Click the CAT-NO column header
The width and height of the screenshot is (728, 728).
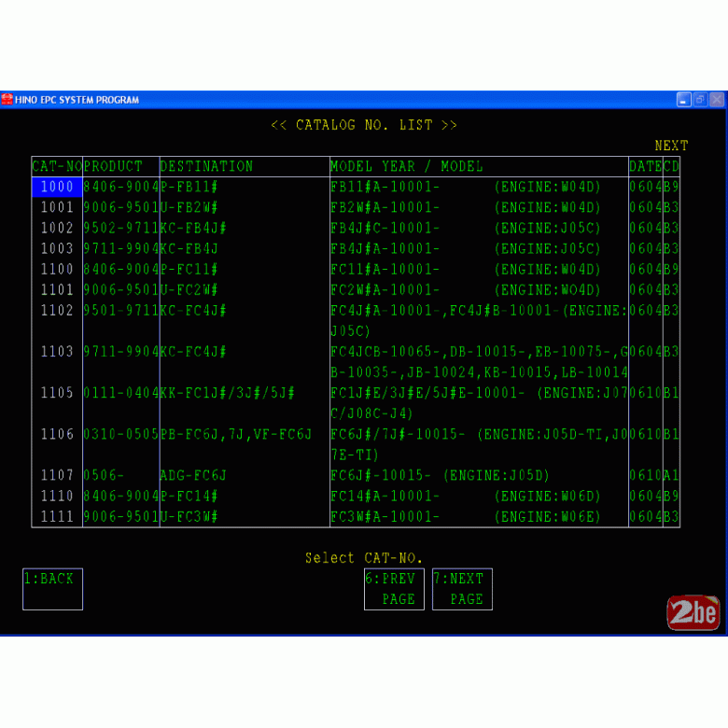(57, 166)
